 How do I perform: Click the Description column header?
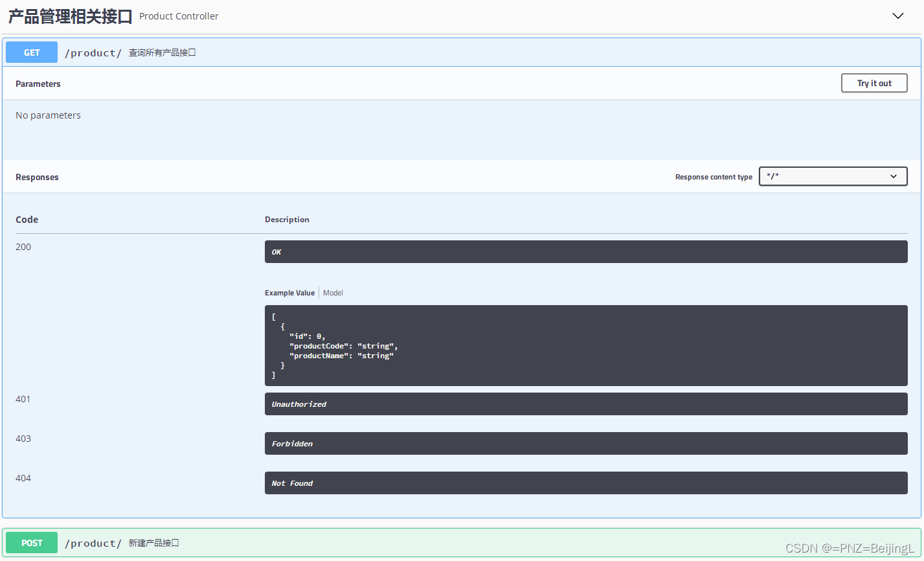pos(287,220)
